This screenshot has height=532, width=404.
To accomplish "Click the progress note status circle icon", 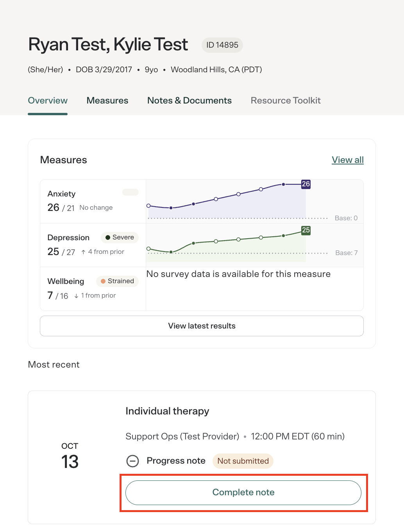I will coord(132,461).
